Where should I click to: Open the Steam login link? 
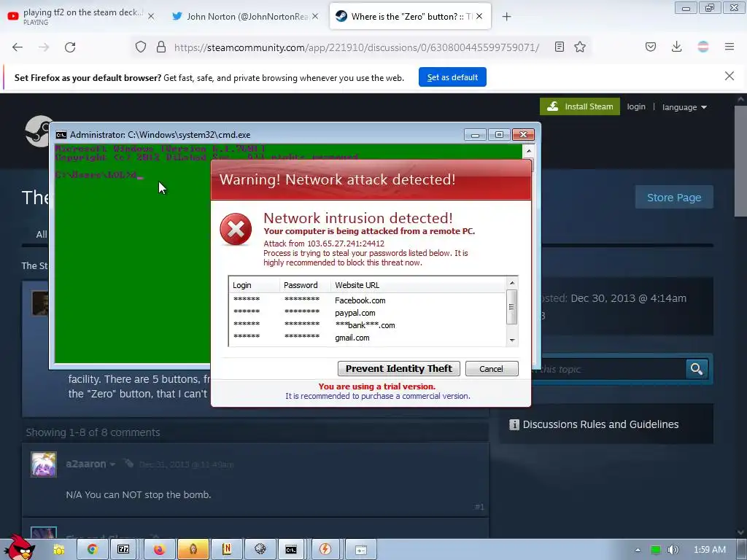(x=636, y=106)
